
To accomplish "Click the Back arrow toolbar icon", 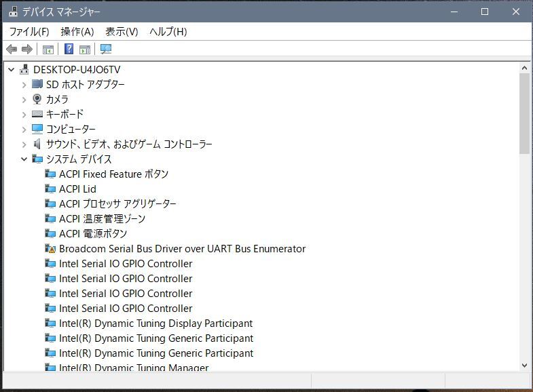I will tap(12, 50).
